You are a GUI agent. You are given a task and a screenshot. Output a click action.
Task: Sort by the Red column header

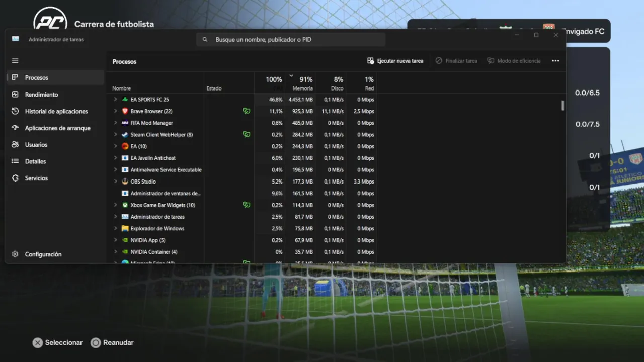click(362, 83)
